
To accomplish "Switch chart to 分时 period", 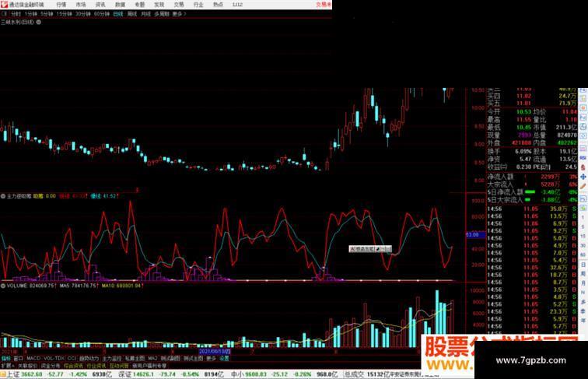I will [16, 14].
